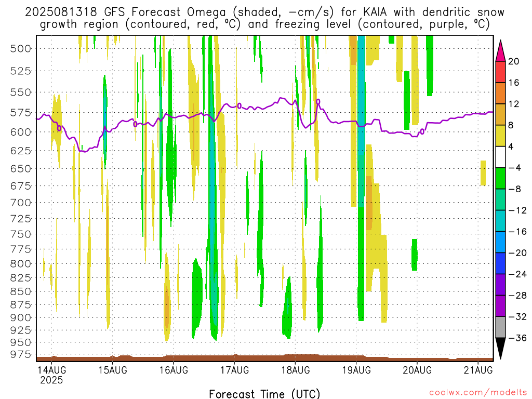This screenshot has height=399, width=532.
Task: Click the 800 pressure level label
Action: pos(20,263)
